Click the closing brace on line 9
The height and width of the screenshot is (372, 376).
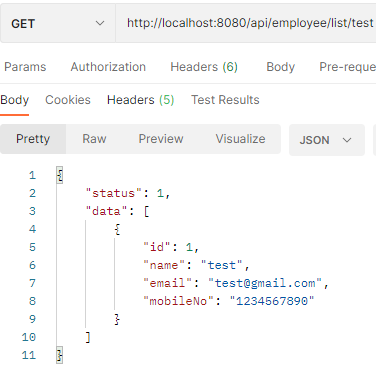click(x=117, y=319)
